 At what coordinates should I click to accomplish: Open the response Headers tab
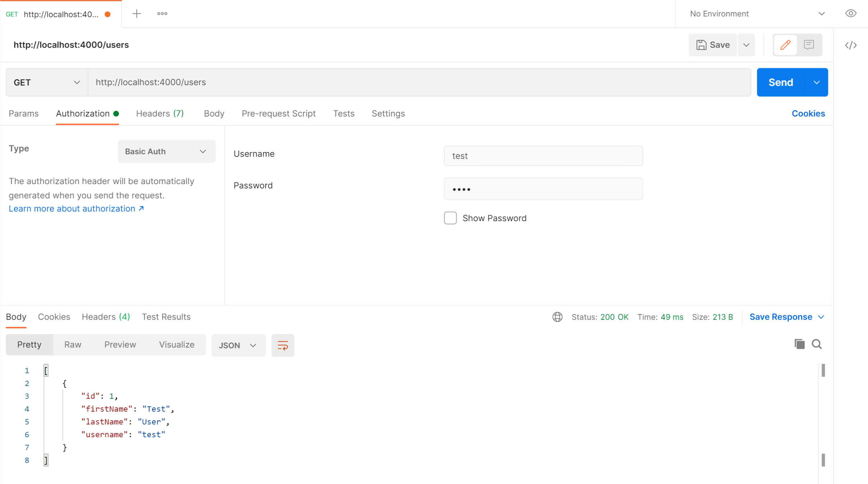106,317
